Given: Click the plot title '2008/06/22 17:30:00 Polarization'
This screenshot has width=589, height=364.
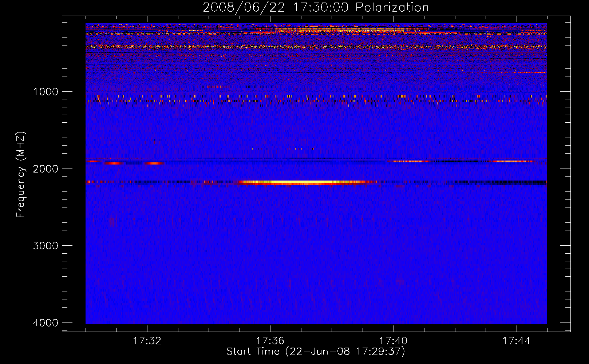Looking at the screenshot, I should pyautogui.click(x=316, y=7).
